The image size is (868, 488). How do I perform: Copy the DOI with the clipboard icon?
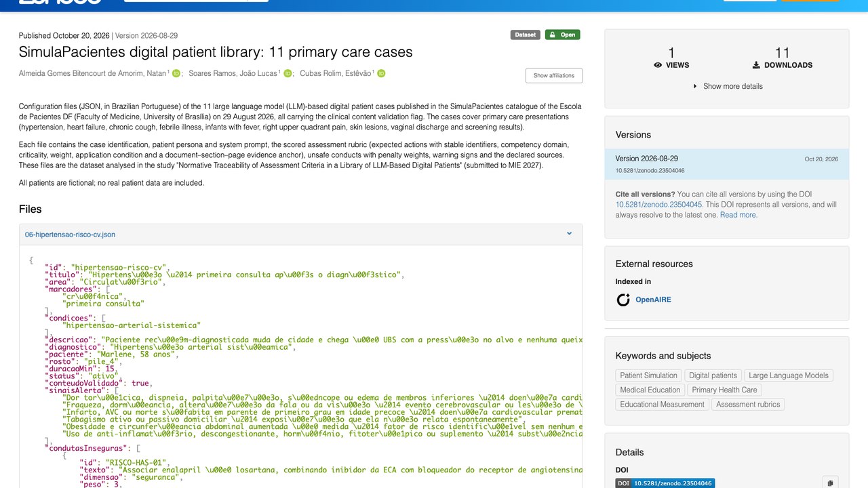click(x=830, y=483)
